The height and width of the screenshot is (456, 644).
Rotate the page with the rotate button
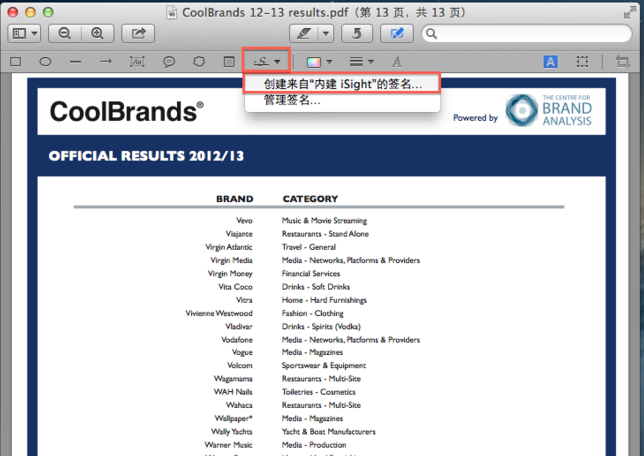point(357,33)
